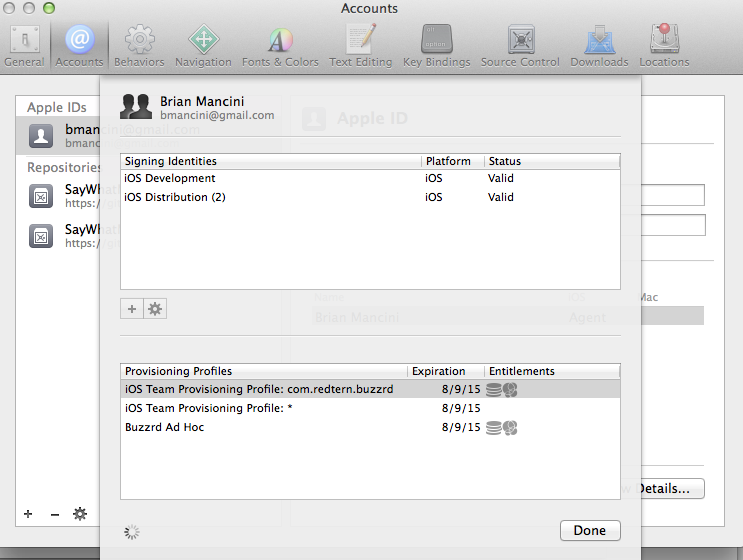Click the Apple IDs section header
743x560 pixels.
(57, 108)
